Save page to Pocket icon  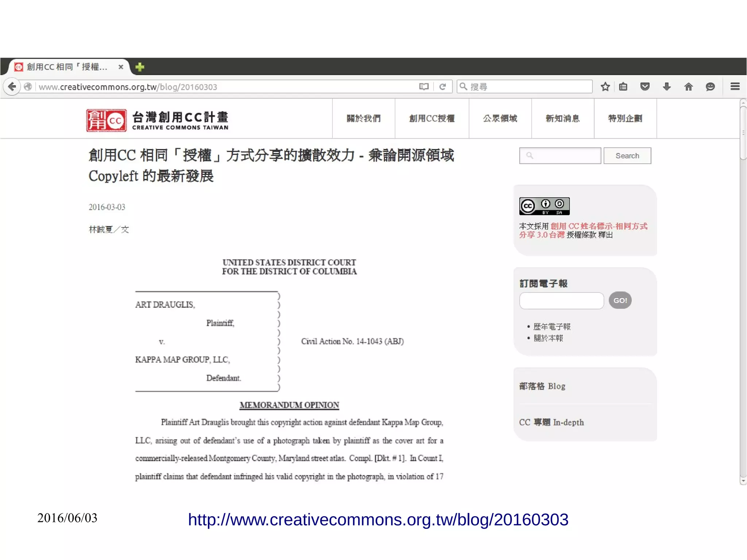(645, 87)
